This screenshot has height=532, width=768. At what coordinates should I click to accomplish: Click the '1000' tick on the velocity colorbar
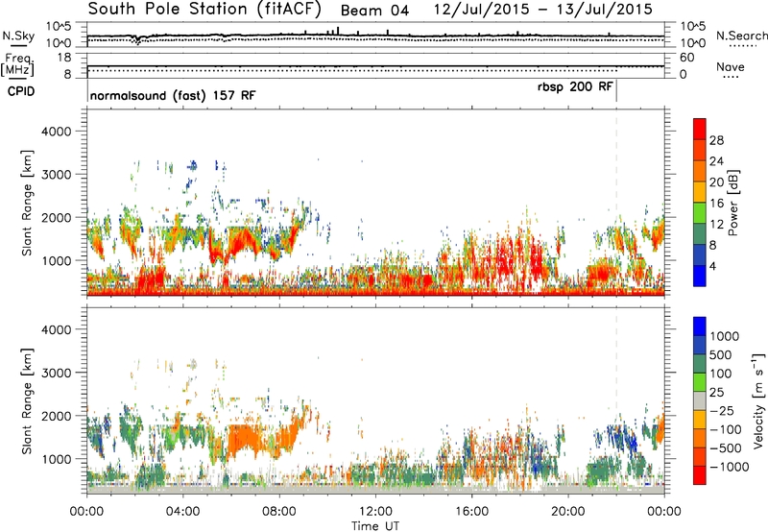click(x=725, y=336)
